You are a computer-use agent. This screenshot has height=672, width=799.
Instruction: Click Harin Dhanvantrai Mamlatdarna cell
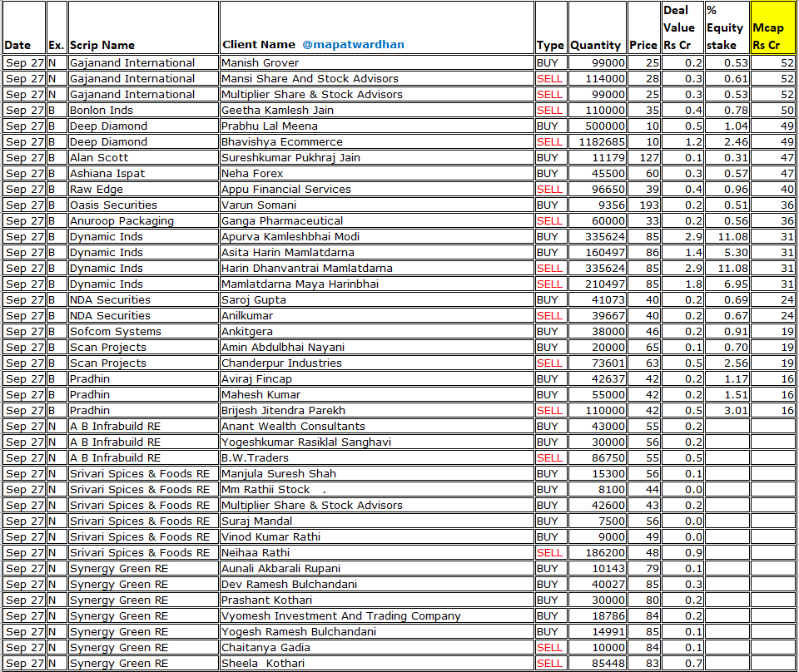(376, 268)
